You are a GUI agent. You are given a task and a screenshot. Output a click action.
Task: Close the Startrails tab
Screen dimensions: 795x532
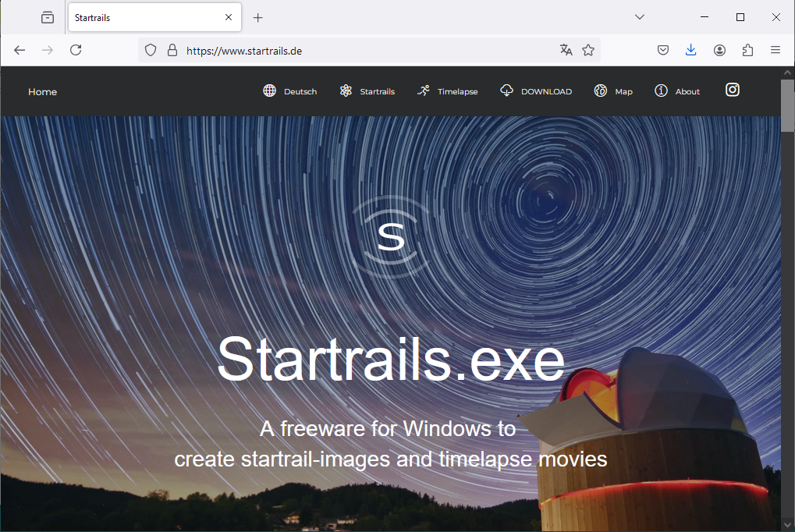coord(229,17)
